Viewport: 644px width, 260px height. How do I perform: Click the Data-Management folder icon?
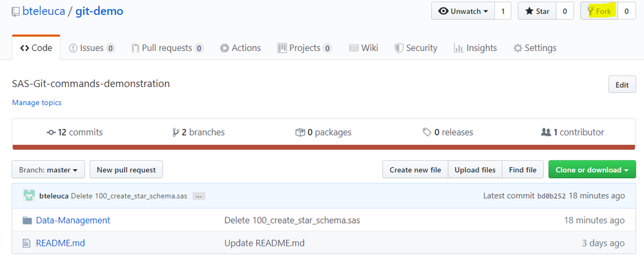click(x=27, y=221)
